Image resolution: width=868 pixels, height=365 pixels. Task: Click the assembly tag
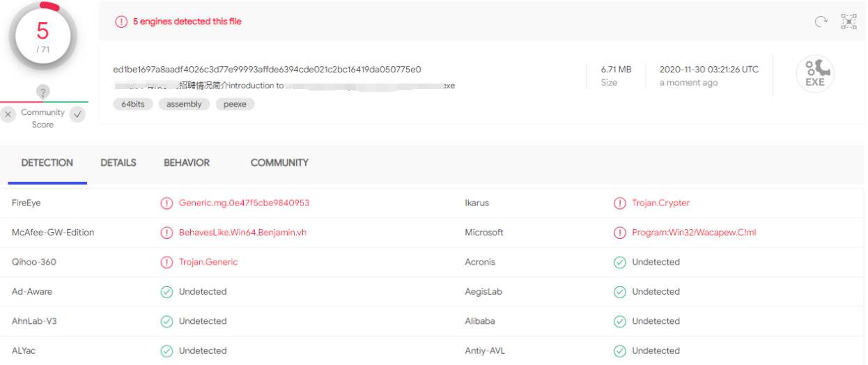tap(184, 104)
